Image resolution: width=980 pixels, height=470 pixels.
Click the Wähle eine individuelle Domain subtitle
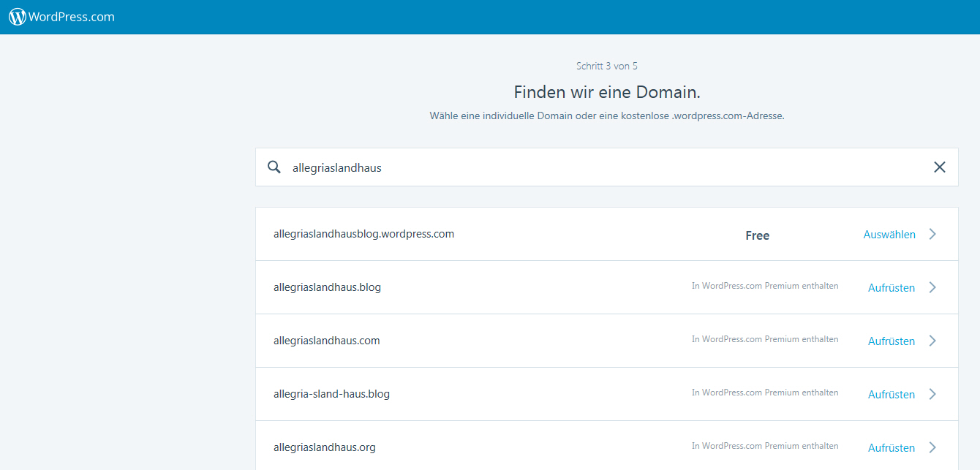pos(607,115)
